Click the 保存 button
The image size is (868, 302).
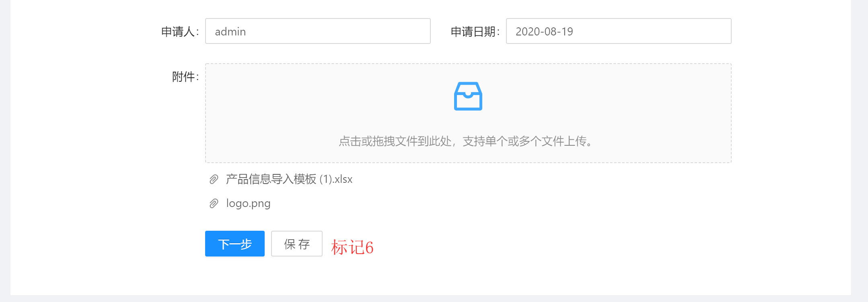297,244
